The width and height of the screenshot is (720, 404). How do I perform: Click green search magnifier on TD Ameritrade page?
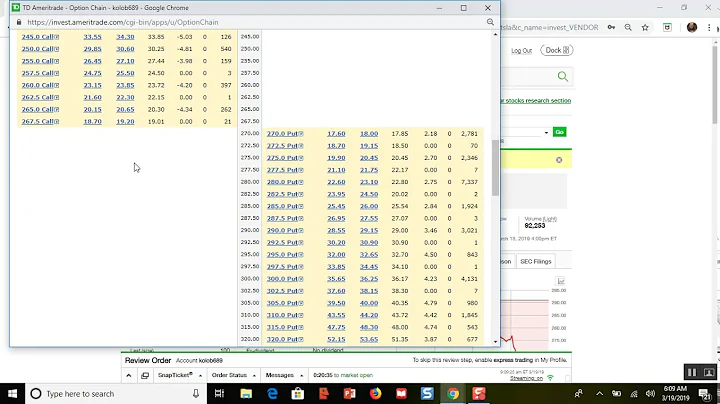562,76
